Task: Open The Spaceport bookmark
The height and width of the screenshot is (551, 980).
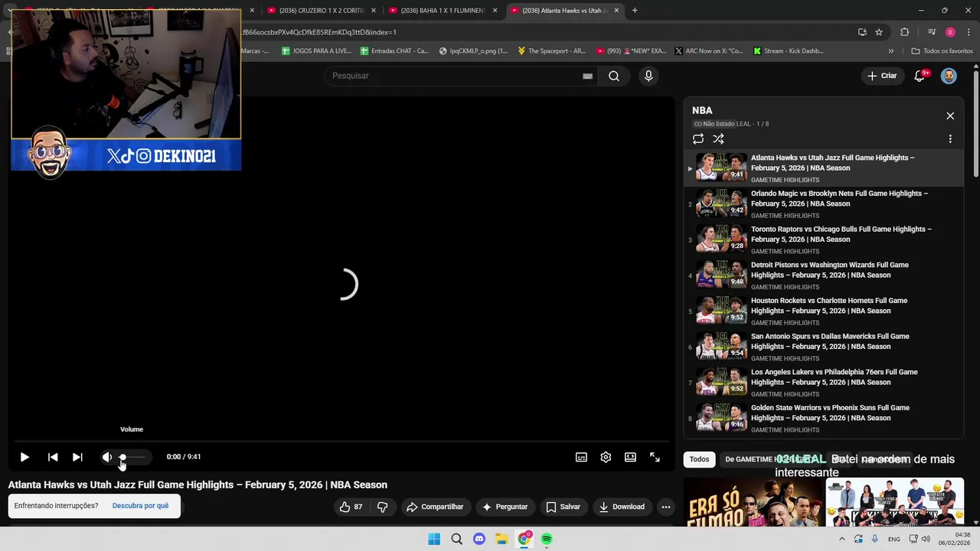Action: coord(551,51)
